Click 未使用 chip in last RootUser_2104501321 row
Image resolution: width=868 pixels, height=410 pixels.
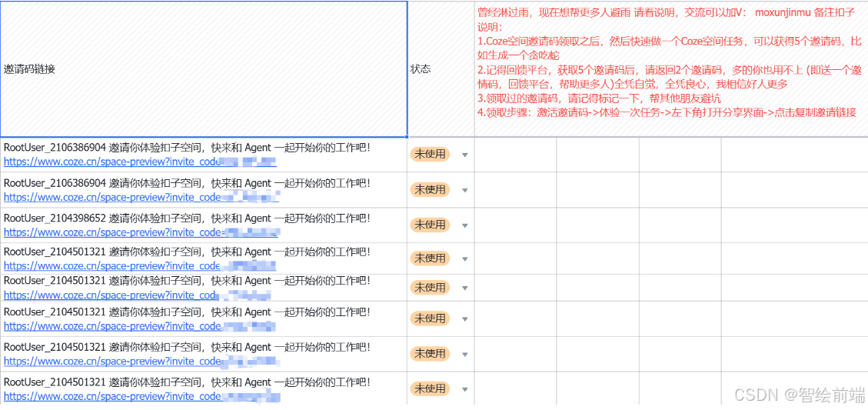(x=430, y=388)
